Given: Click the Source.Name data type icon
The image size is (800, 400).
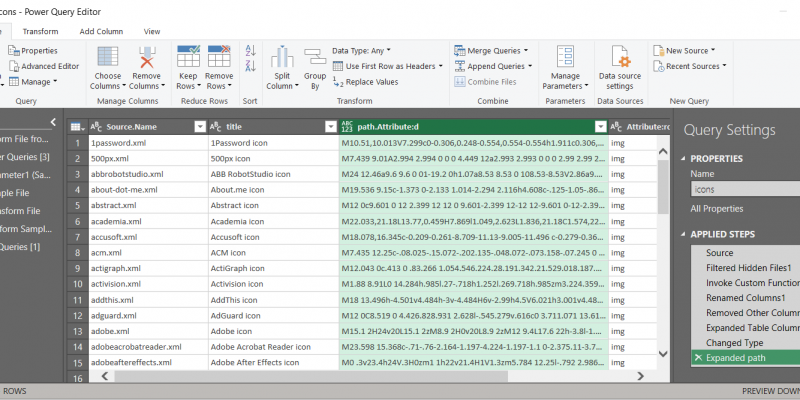Looking at the screenshot, I should click(x=96, y=127).
